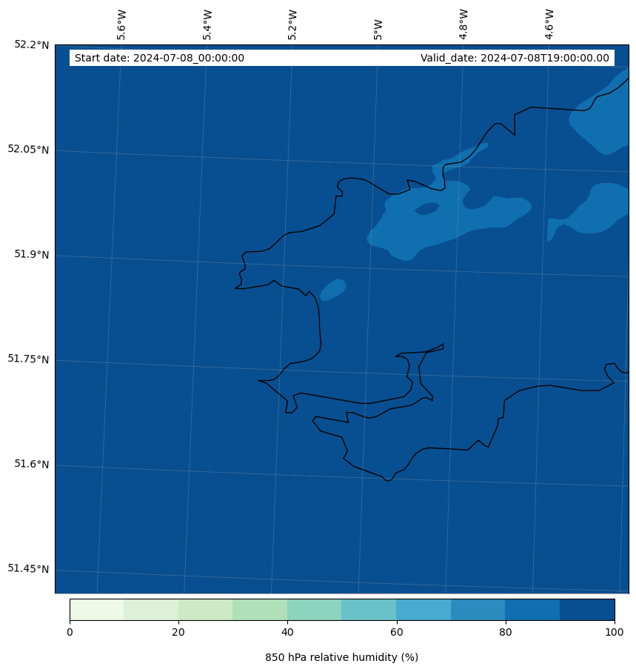Click the 0–10 colorbar swatch
This screenshot has width=636, height=672.
pyautogui.click(x=97, y=610)
